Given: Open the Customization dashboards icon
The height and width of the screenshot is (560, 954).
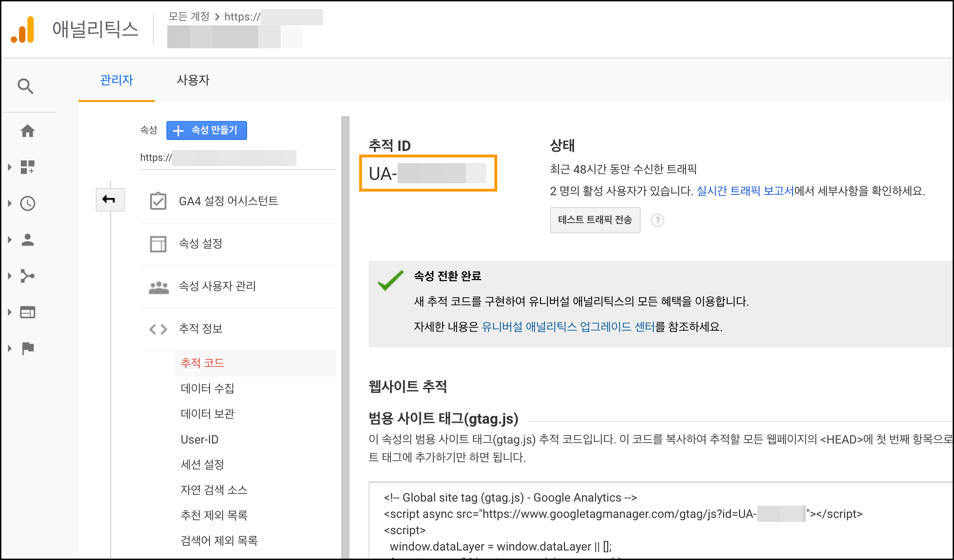Looking at the screenshot, I should [x=28, y=167].
